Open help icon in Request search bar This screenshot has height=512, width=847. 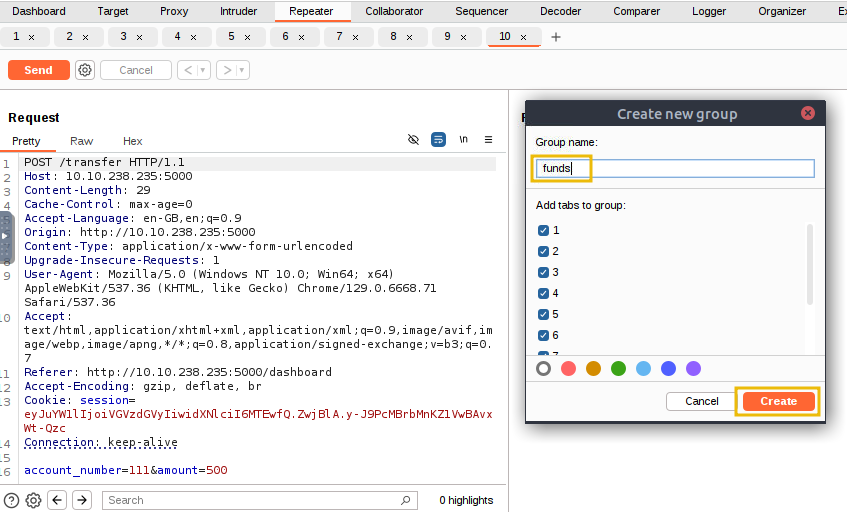point(11,501)
